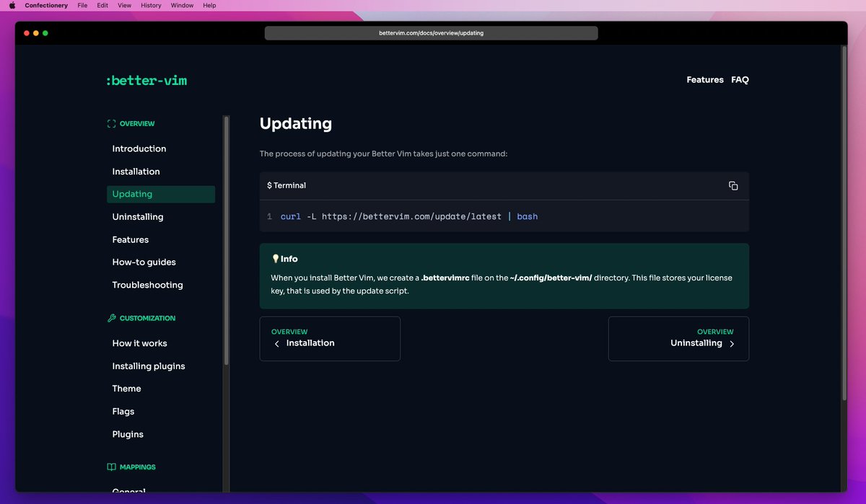The image size is (866, 504).
Task: Open the FAQ link in the header
Action: coord(740,80)
